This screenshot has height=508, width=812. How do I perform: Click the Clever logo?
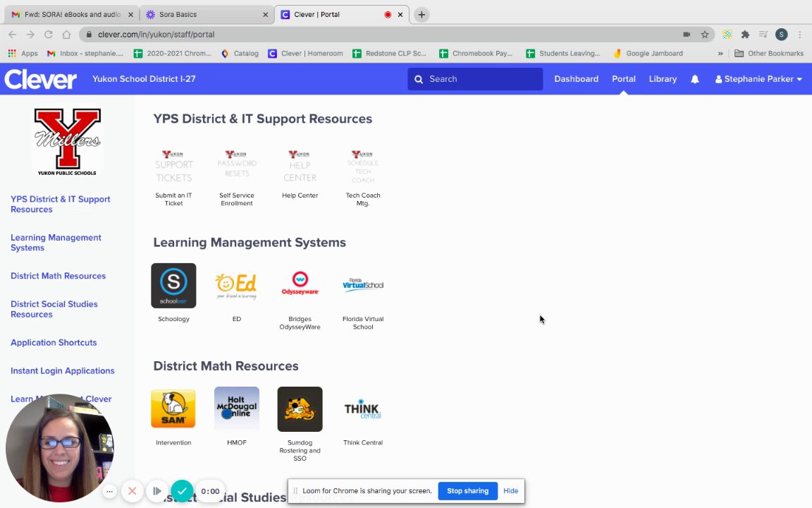(x=41, y=79)
